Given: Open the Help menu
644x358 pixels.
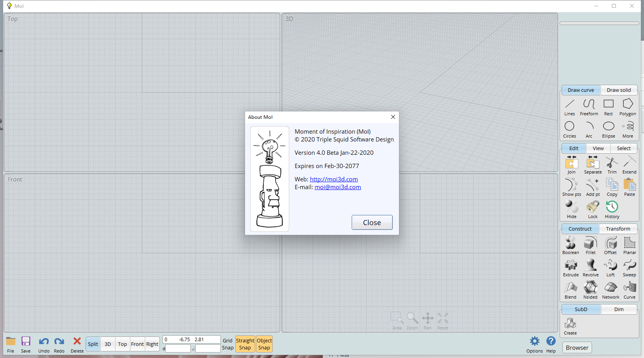Looking at the screenshot, I should pos(551,344).
